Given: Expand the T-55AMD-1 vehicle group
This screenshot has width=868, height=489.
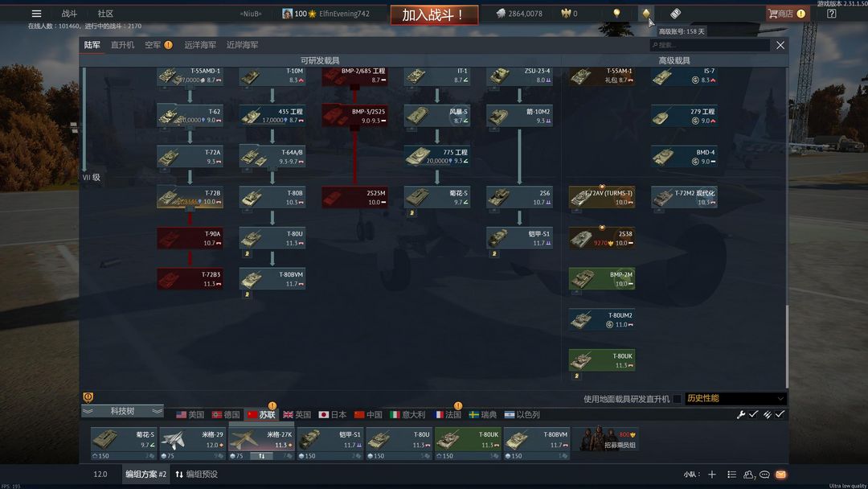Looking at the screenshot, I should pyautogui.click(x=190, y=76).
